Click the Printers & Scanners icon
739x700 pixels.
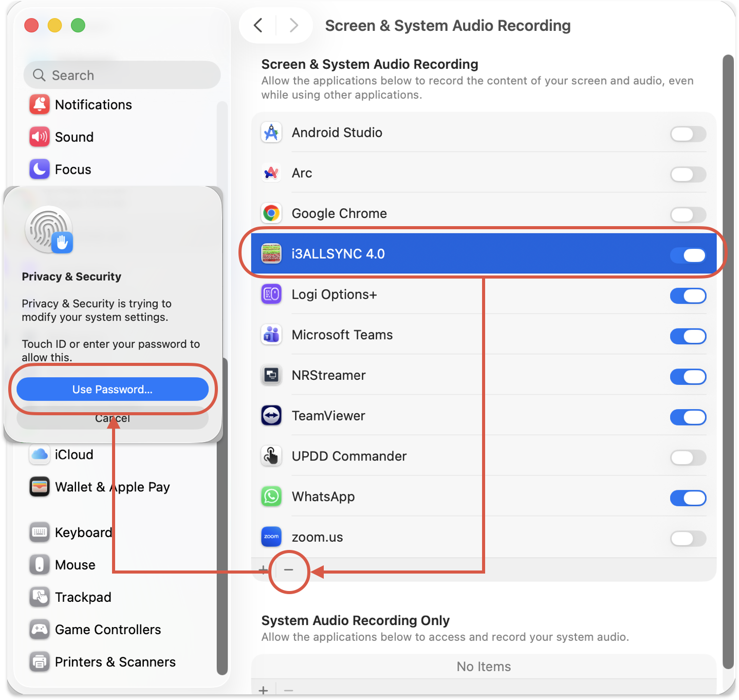(40, 662)
